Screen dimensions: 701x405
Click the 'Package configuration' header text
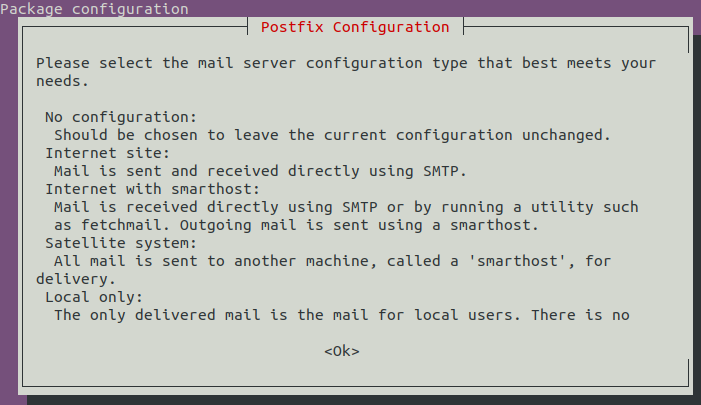tap(94, 9)
